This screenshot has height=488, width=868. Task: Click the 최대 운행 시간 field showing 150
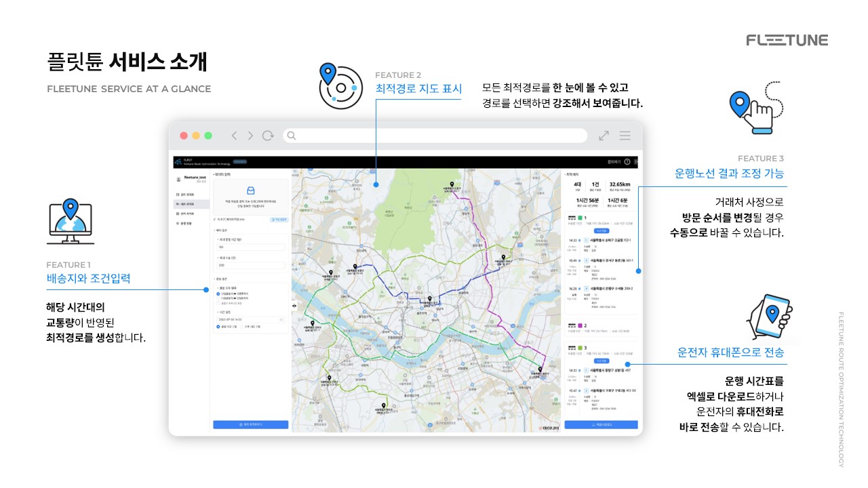click(x=251, y=247)
